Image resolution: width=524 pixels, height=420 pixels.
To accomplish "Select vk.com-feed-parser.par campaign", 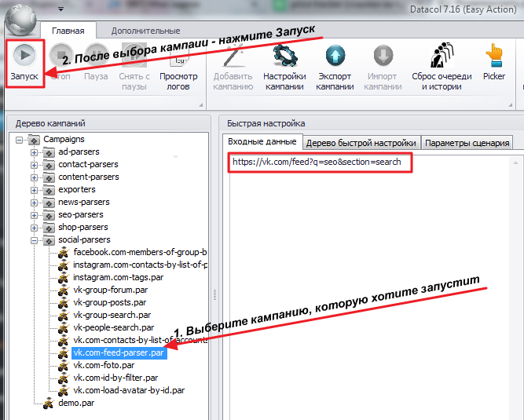I will [119, 352].
